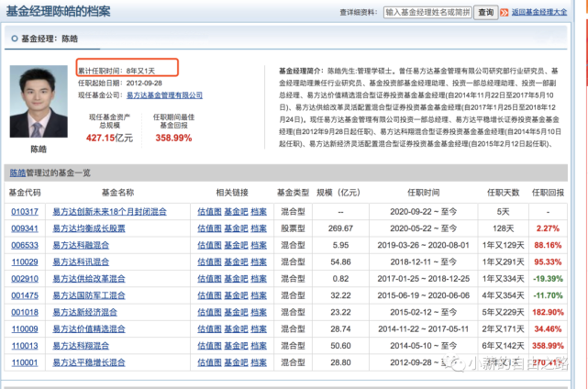Click the 2018-12-11 ~ 至今 tenure cell
588x389 pixels.
click(424, 261)
